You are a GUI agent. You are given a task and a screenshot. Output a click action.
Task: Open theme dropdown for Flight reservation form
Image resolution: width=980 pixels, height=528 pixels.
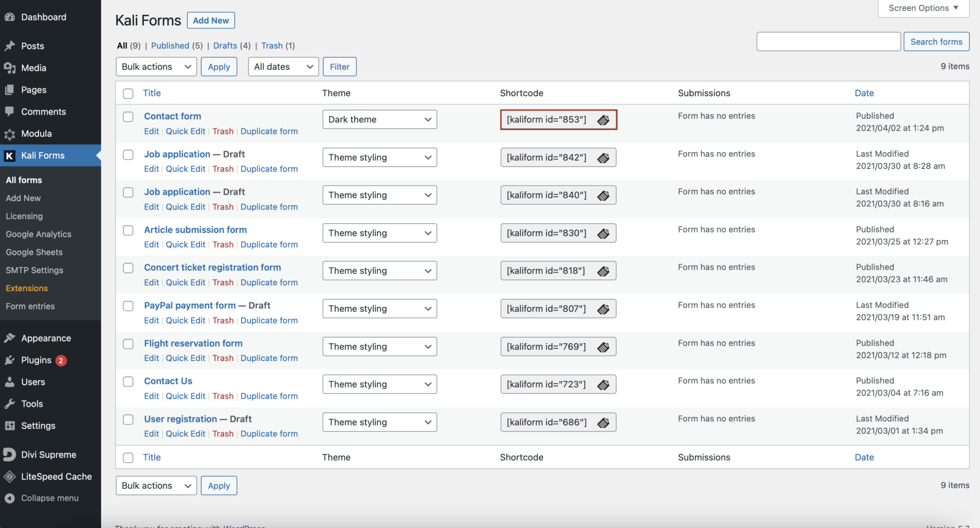pyautogui.click(x=380, y=347)
